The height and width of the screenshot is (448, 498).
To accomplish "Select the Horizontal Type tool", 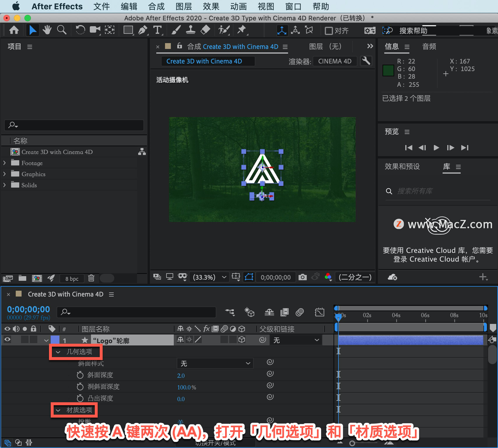I will pos(157,30).
